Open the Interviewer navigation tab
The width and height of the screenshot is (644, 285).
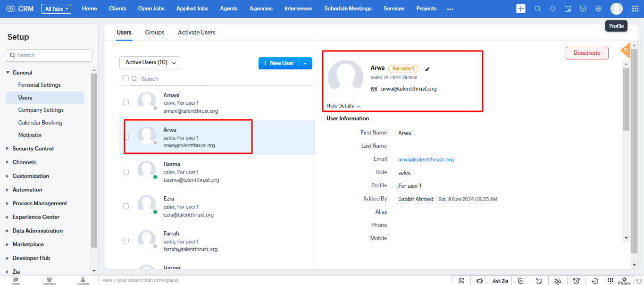[x=298, y=8]
